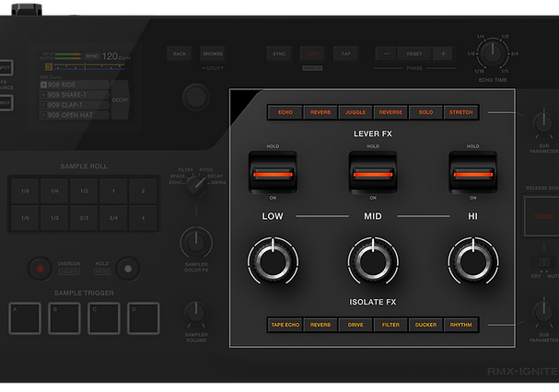Trigger sample pad B
Viewport: 559px width, 392px height.
[x=64, y=318]
